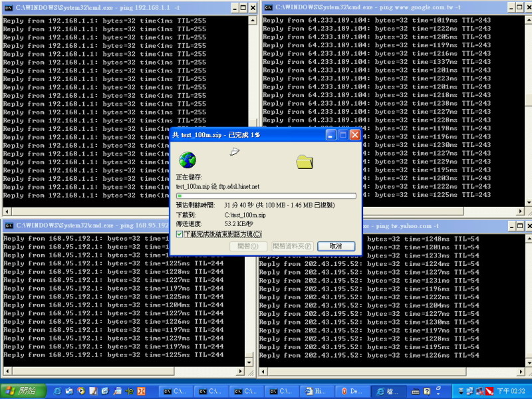Click the download progress bar
Viewport: 532px width, 399px height.
click(266, 196)
